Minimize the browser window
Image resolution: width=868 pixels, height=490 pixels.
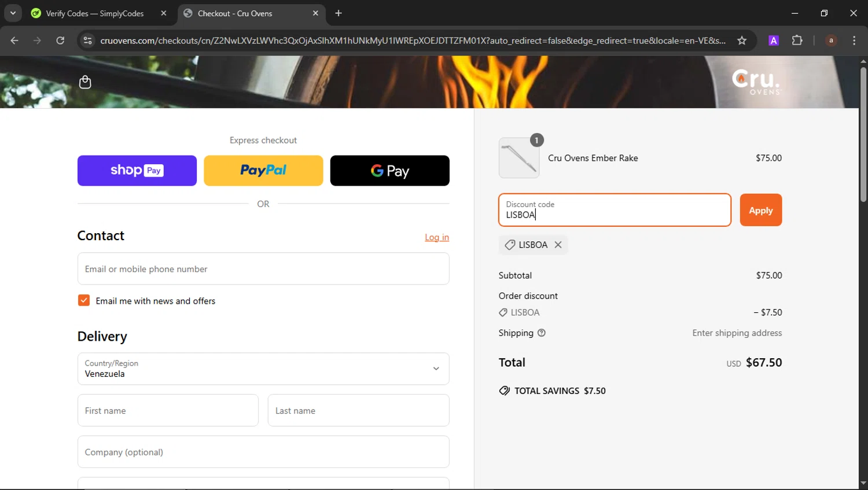click(x=795, y=13)
